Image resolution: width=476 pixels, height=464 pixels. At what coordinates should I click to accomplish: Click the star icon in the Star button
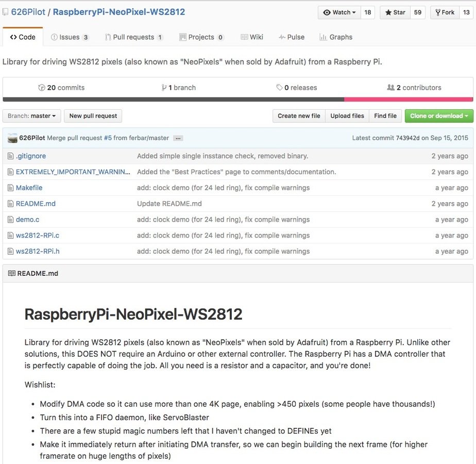click(x=388, y=12)
